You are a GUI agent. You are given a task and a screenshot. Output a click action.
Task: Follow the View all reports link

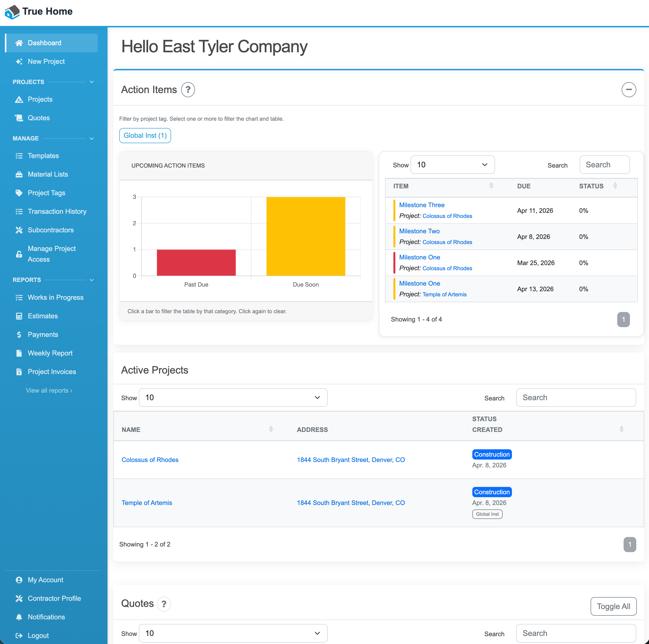point(49,390)
